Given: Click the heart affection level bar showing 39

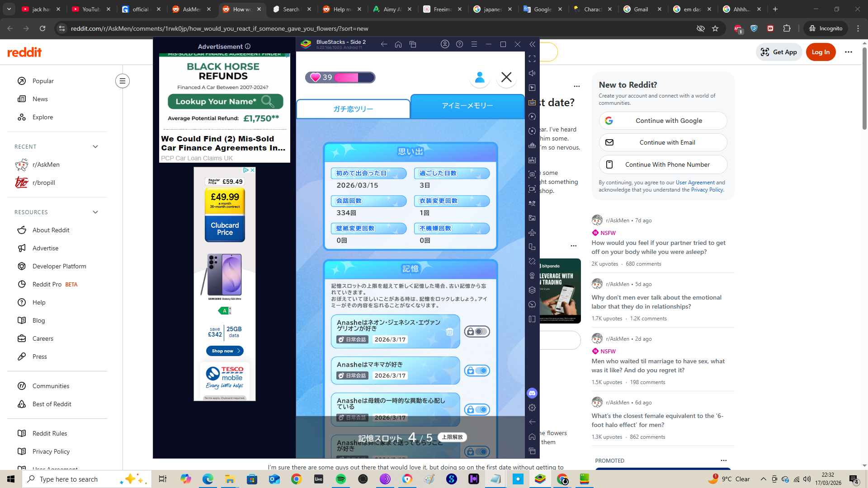Looking at the screenshot, I should pyautogui.click(x=340, y=77).
